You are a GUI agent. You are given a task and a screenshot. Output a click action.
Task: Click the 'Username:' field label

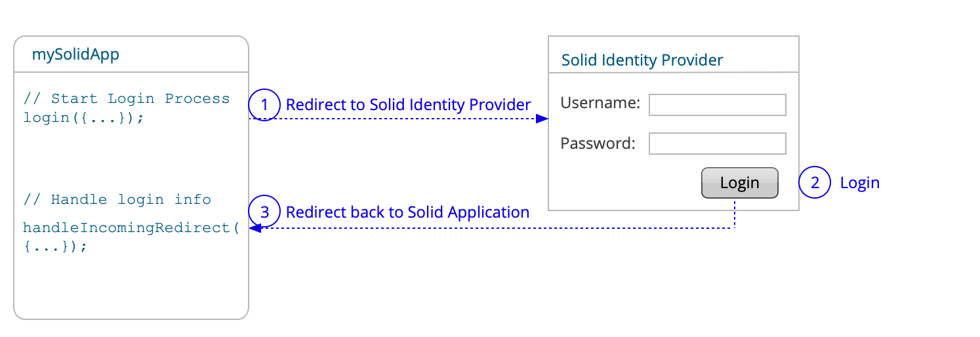[x=600, y=103]
